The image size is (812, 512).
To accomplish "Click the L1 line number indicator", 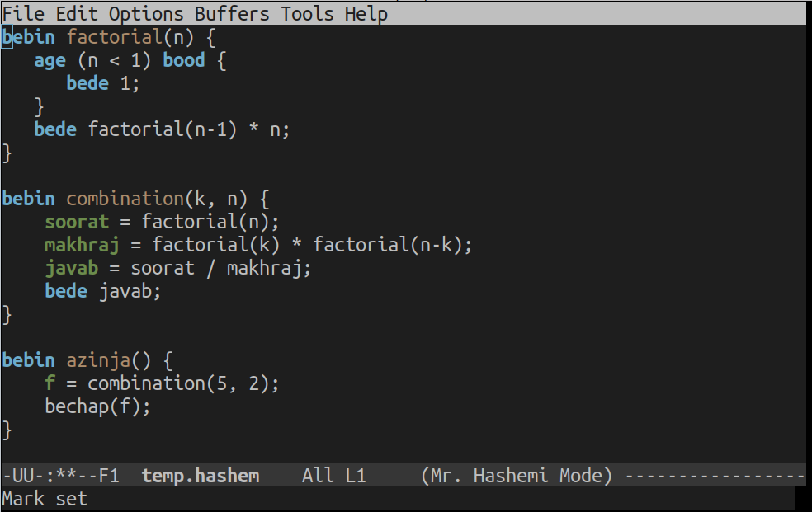I will (x=350, y=475).
